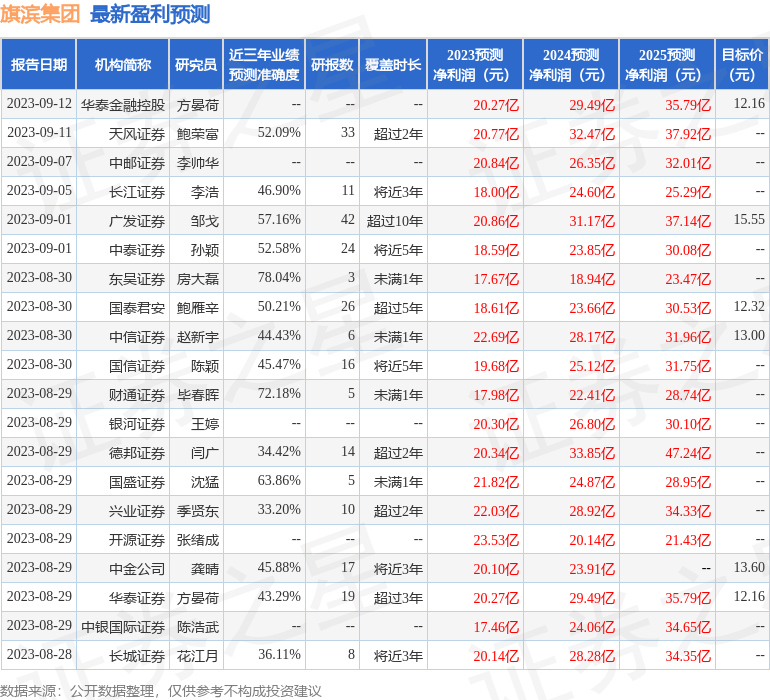Click the 数据来源 footer note
770x700 pixels.
click(161, 691)
